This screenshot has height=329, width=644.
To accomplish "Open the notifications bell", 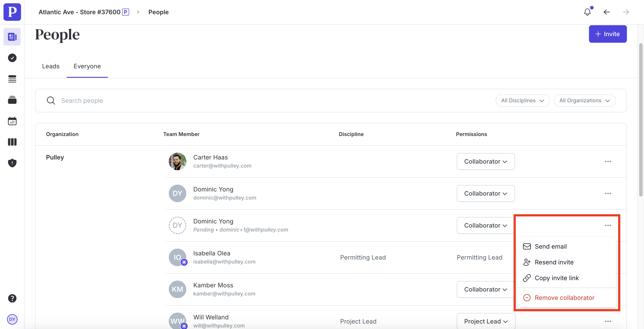I will click(x=587, y=12).
